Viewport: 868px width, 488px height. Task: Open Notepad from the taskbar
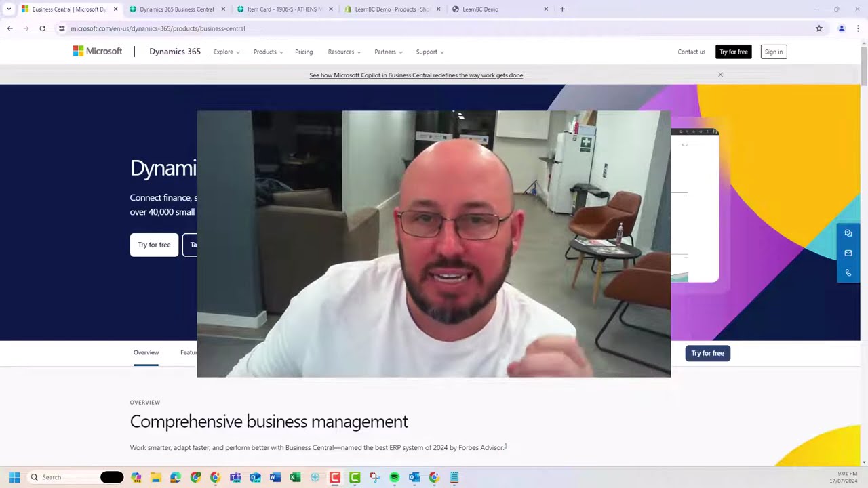pyautogui.click(x=454, y=477)
